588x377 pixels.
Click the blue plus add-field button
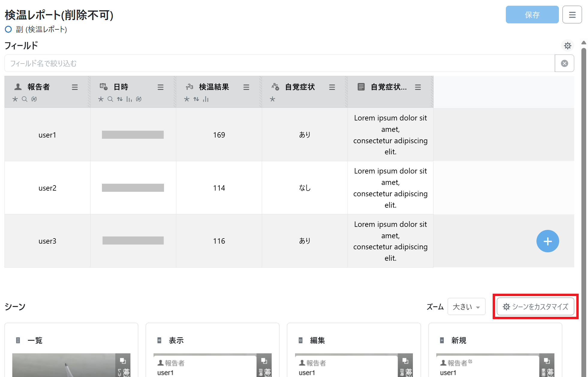(x=547, y=241)
